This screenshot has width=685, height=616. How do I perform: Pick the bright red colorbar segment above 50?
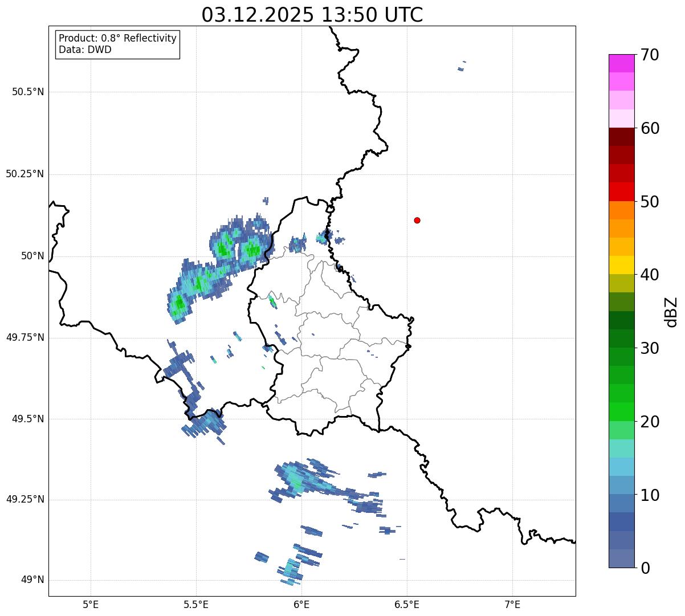pyautogui.click(x=621, y=192)
